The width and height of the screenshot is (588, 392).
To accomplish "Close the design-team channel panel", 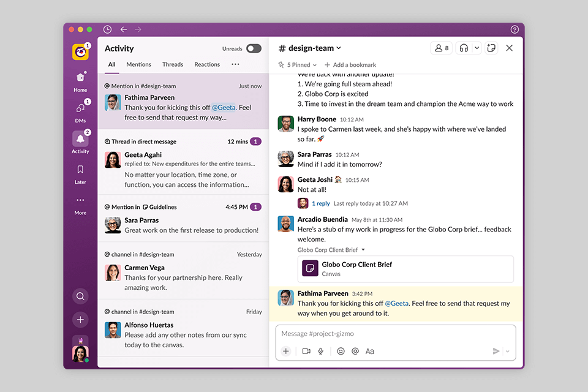I will tap(509, 48).
